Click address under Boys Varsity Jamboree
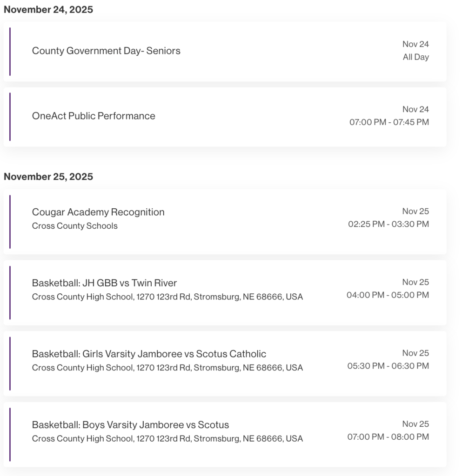462x476 pixels. [167, 438]
